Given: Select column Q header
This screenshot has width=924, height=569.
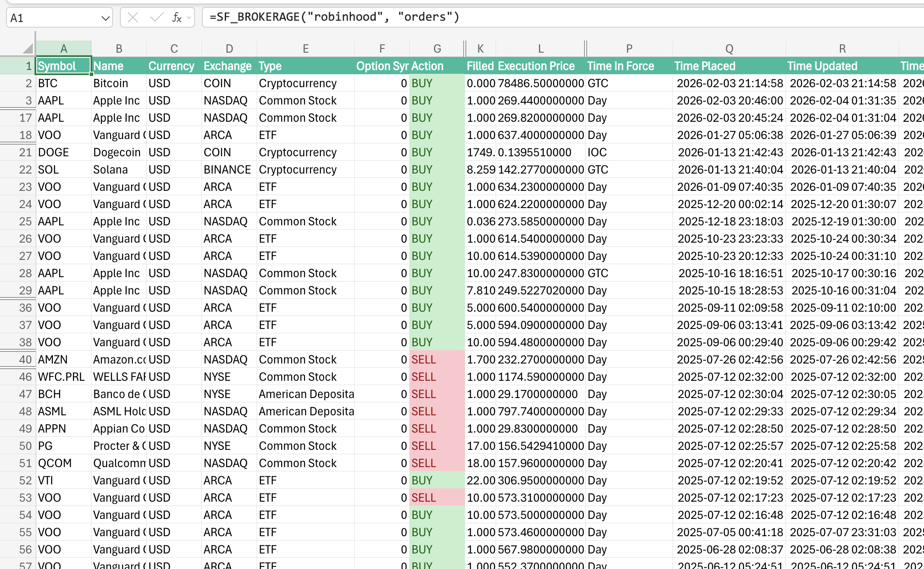Looking at the screenshot, I should 729,48.
